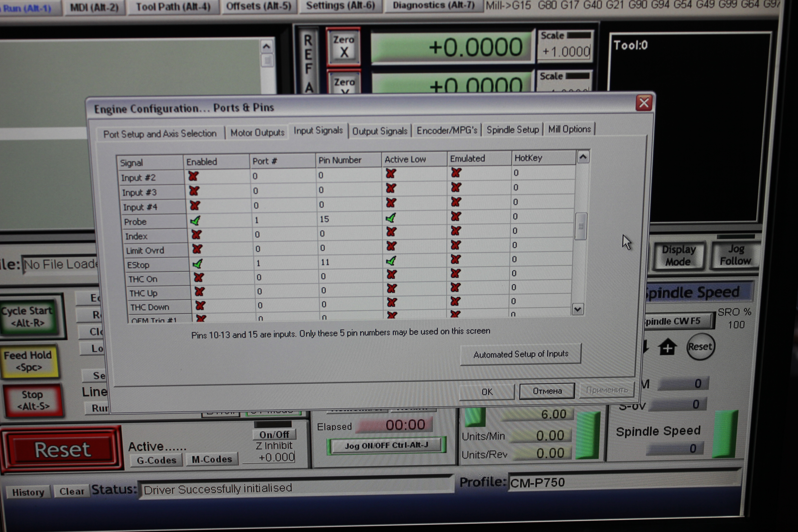Viewport: 798px width, 532px height.
Task: Toggle the Probe Enabled green checkmark
Action: coord(195,221)
